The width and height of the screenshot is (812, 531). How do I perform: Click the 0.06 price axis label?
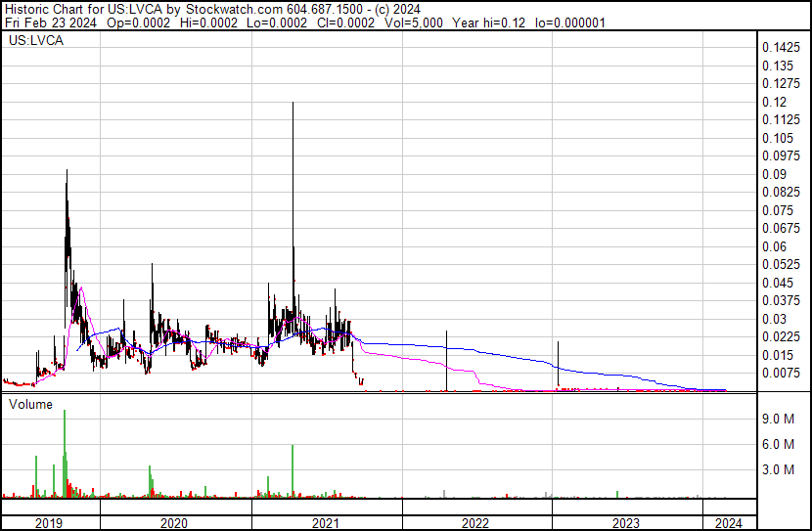click(774, 246)
